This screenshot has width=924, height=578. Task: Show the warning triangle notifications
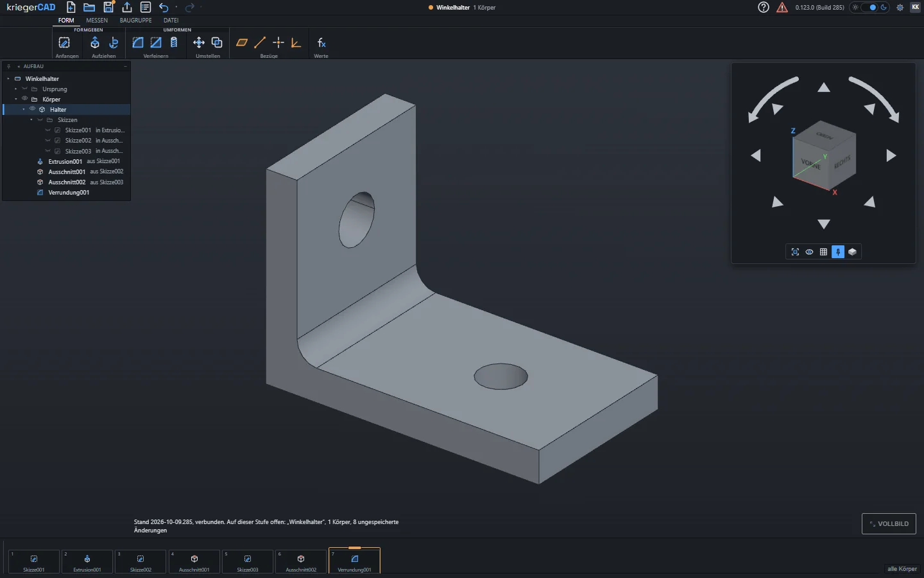pos(782,7)
